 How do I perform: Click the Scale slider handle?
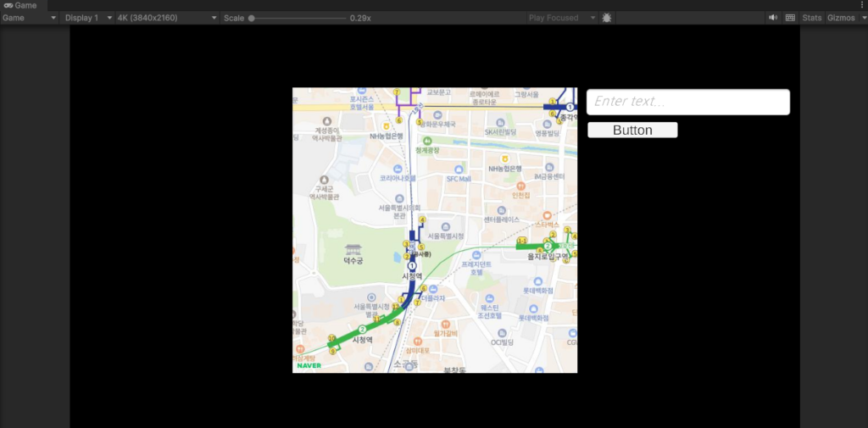click(x=251, y=19)
